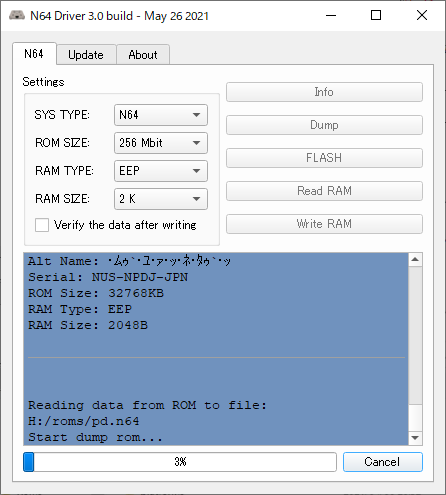Expand the RAM SIZE dropdown showing 2 K
This screenshot has width=446, height=495.
pyautogui.click(x=161, y=199)
